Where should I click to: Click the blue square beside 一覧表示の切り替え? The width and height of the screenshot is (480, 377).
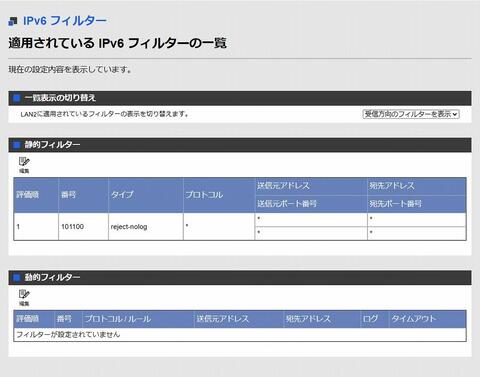point(17,98)
